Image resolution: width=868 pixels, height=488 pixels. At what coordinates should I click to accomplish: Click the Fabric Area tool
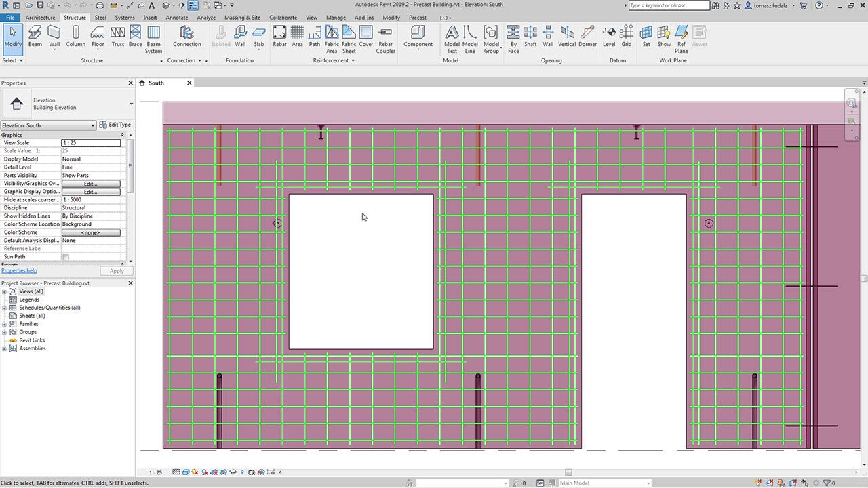point(332,40)
